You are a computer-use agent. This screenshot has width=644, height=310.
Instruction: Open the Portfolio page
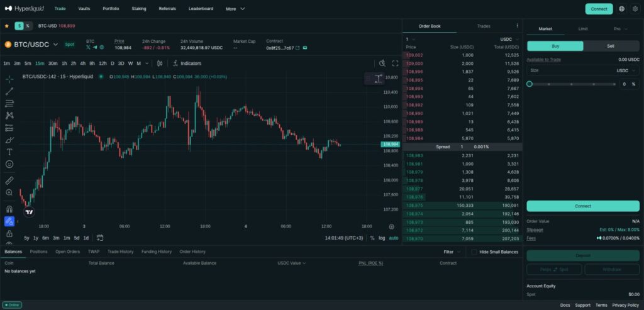pos(111,9)
